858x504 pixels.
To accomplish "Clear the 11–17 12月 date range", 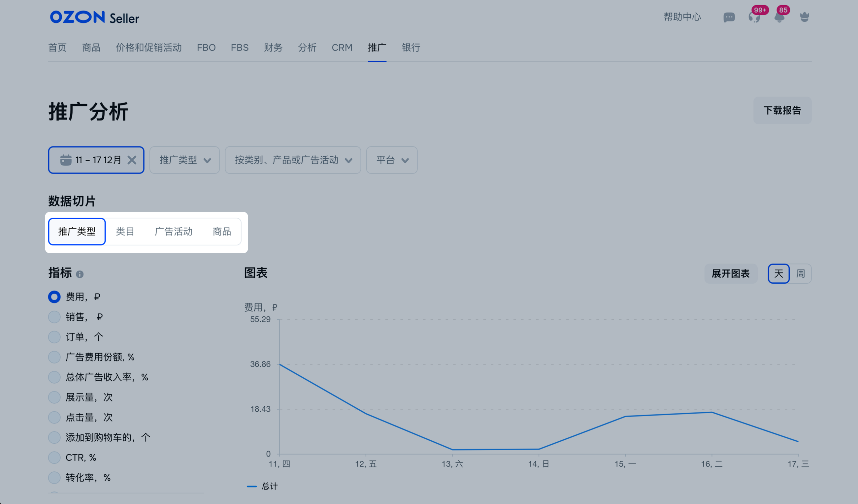I will click(x=132, y=160).
